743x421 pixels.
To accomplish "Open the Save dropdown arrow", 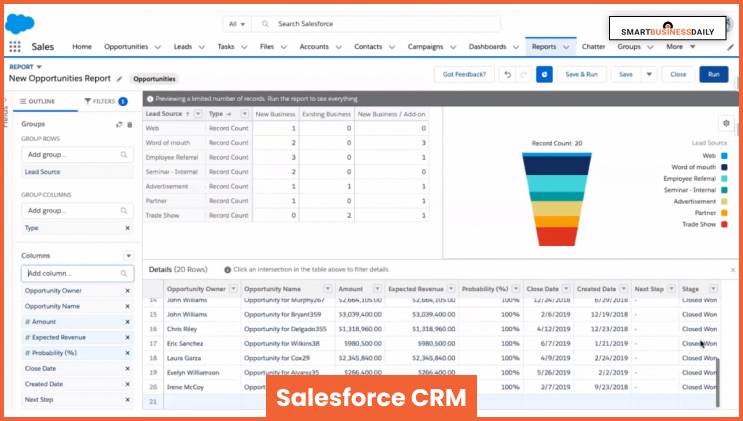I will pos(649,74).
